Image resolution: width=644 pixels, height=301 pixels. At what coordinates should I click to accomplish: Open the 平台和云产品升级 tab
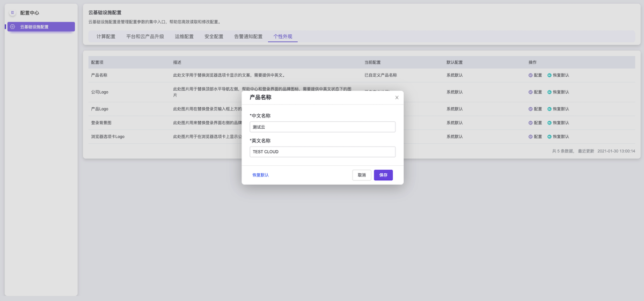click(x=145, y=37)
